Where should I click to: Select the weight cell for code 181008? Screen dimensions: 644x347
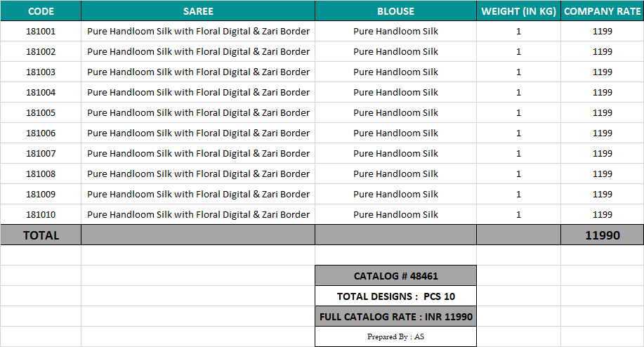[518, 173]
